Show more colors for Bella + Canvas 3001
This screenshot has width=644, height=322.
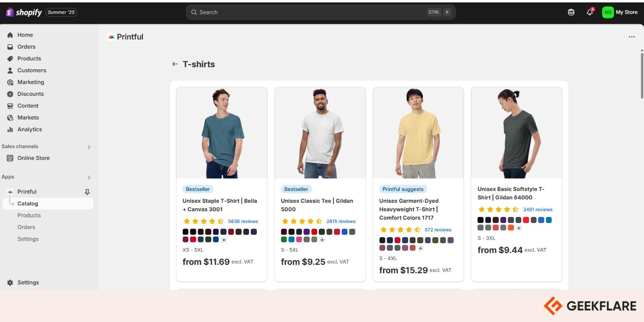click(x=224, y=240)
